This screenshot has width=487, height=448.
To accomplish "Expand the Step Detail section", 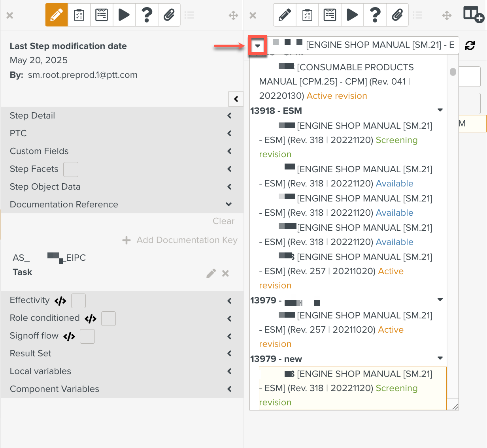I will [x=229, y=116].
